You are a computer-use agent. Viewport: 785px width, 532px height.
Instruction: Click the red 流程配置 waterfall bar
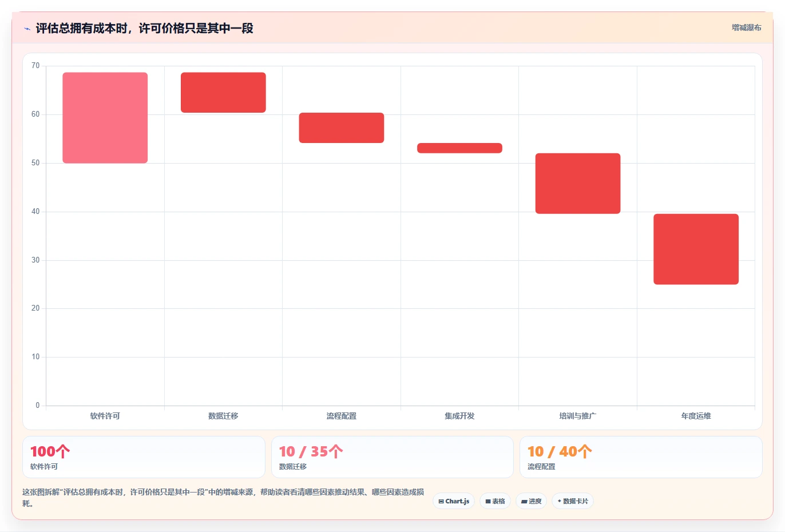pyautogui.click(x=342, y=128)
